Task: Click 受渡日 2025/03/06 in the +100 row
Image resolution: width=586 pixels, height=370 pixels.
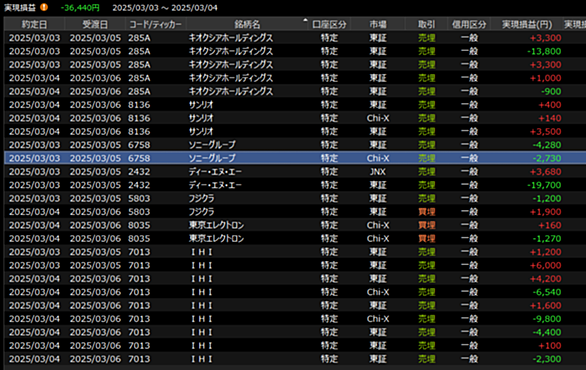Action: click(95, 346)
